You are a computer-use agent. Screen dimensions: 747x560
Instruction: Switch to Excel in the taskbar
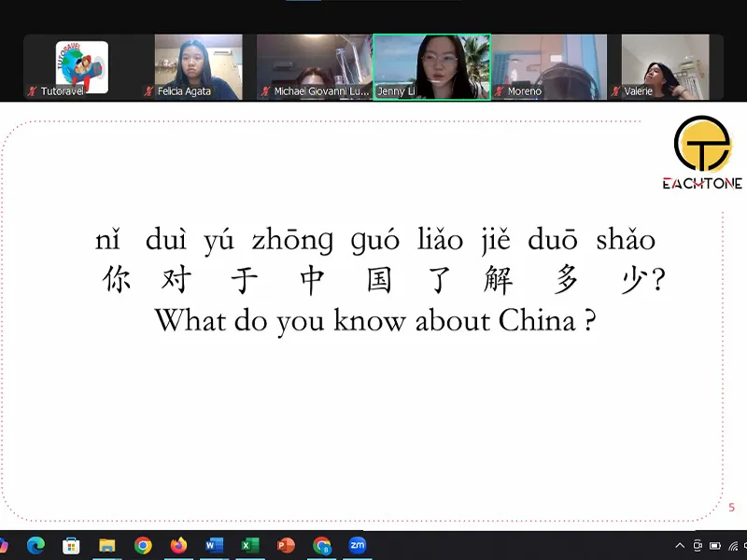point(250,545)
